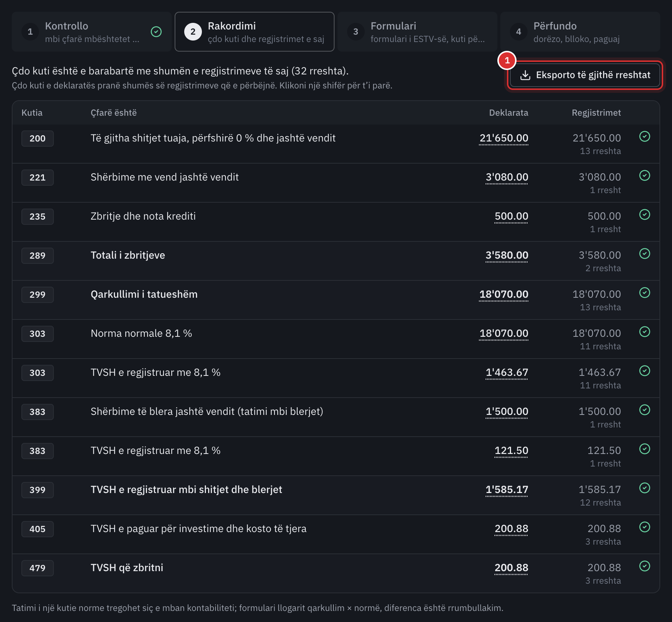Click the check icon in Totali i zbritjeve row
This screenshot has width=672, height=622.
[x=645, y=254]
